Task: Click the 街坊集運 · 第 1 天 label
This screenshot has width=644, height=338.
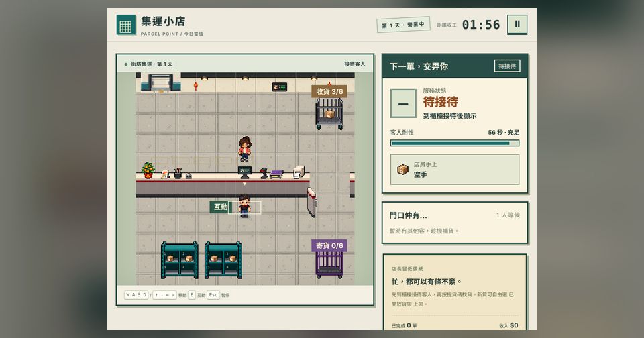Action: pos(152,64)
